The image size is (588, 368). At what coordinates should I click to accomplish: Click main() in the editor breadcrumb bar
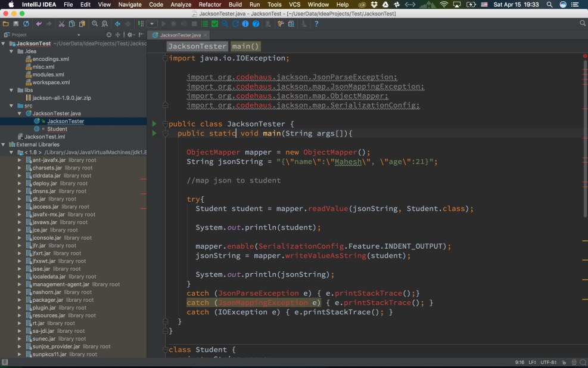247,46
